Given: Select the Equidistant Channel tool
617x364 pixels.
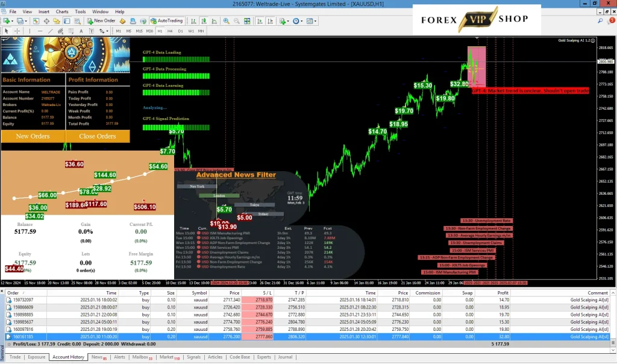Looking at the screenshot, I should (x=60, y=31).
